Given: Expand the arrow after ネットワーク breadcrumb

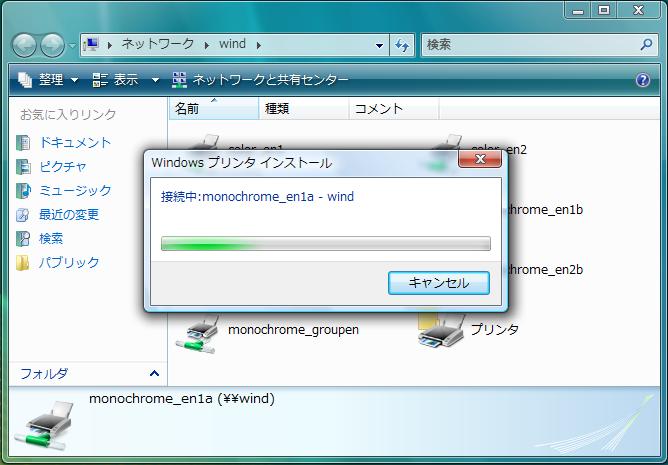Looking at the screenshot, I should [207, 45].
